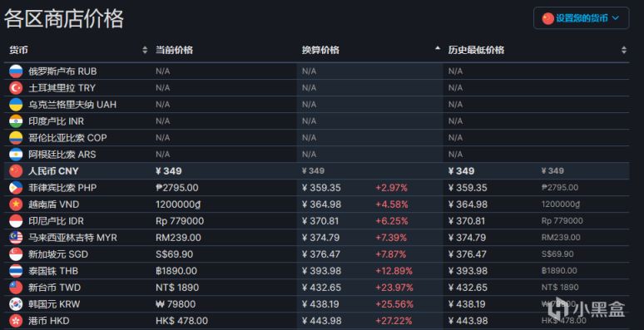This screenshot has height=330, width=644.
Task: Select the Hong Kong flag for HKD
Action: (16, 321)
